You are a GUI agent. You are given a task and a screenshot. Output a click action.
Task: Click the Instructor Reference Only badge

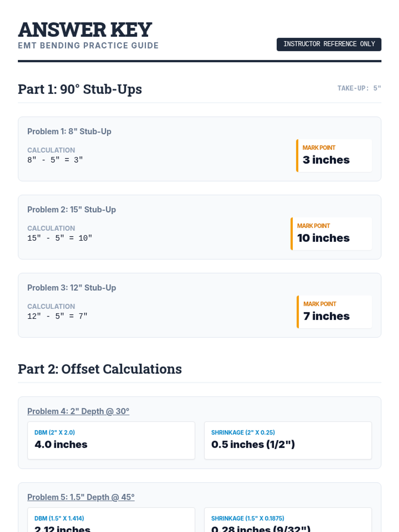(329, 44)
